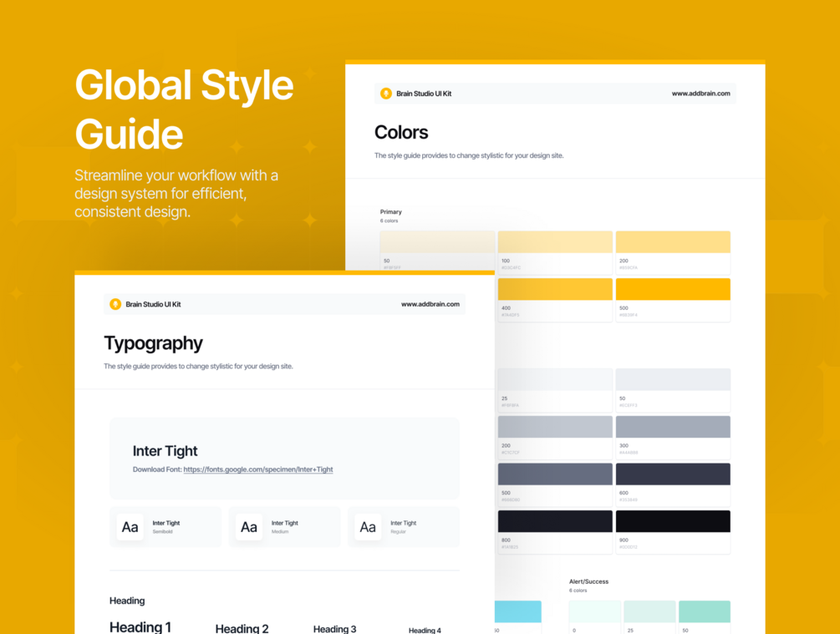Click '6 colors' under Alert/Success label
The height and width of the screenshot is (634, 840).
pos(578,591)
